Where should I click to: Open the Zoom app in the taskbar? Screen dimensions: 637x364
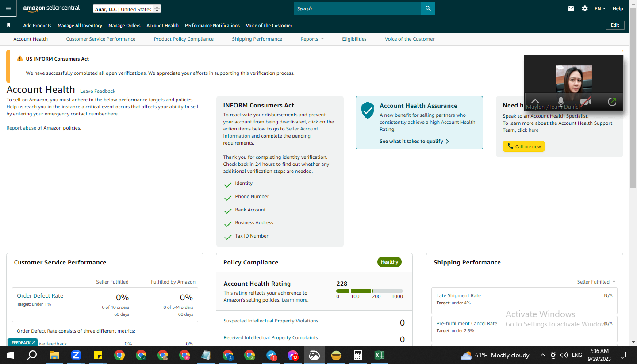[76, 355]
